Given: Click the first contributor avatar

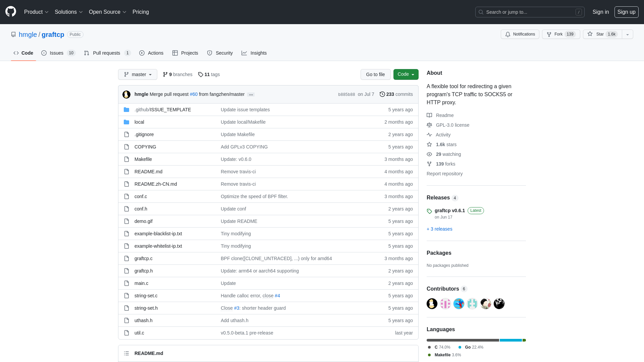Looking at the screenshot, I should pos(432,304).
